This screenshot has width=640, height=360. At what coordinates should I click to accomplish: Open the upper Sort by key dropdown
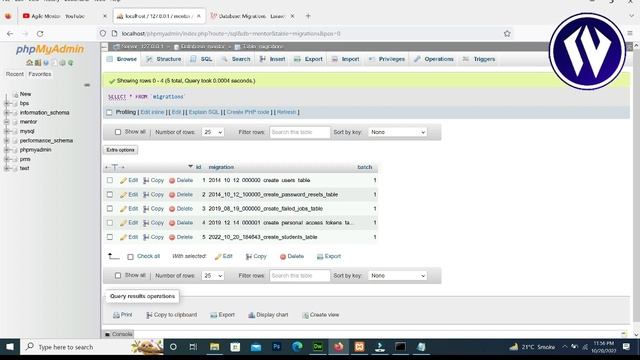coord(398,132)
